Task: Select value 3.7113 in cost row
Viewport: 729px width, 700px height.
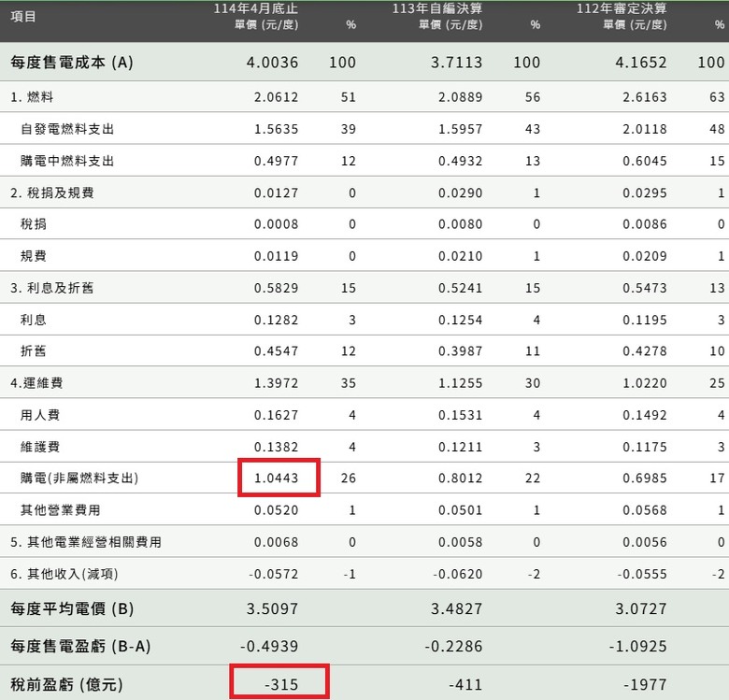Action: 456,63
